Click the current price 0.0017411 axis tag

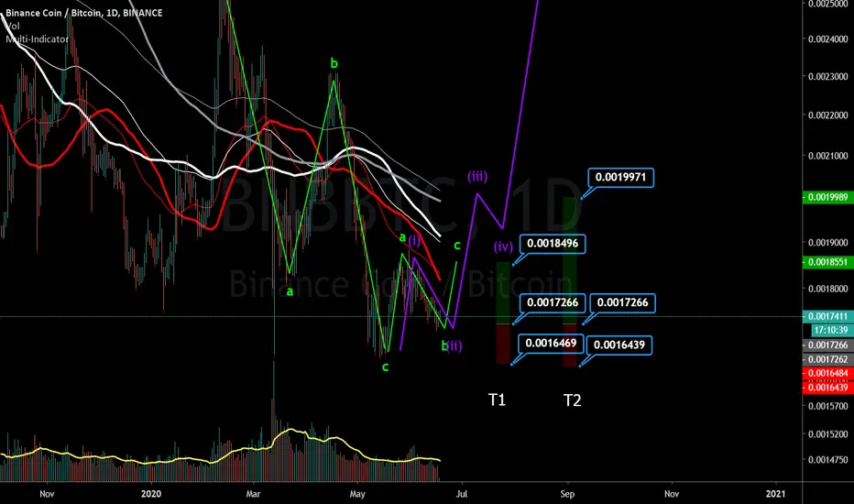click(x=827, y=316)
